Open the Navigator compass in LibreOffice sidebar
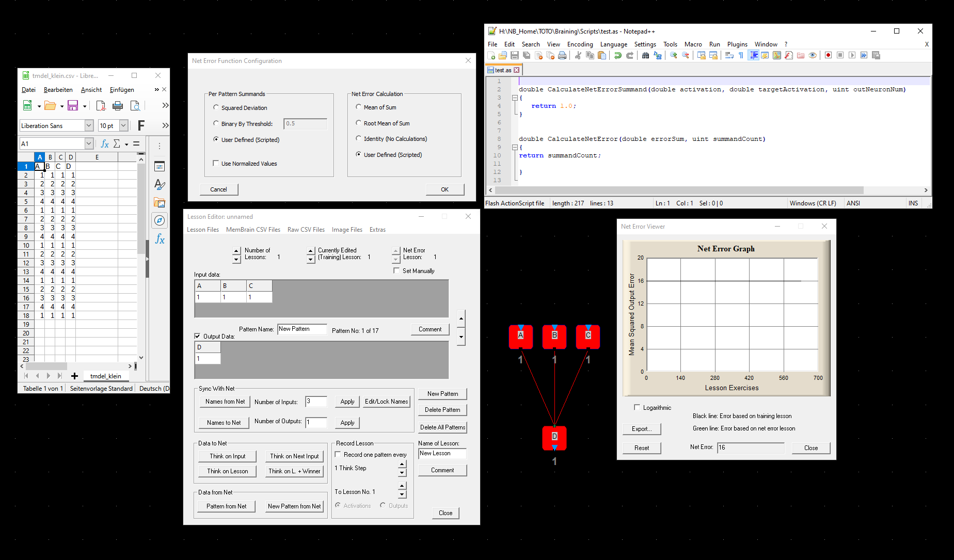This screenshot has height=560, width=954. (160, 221)
